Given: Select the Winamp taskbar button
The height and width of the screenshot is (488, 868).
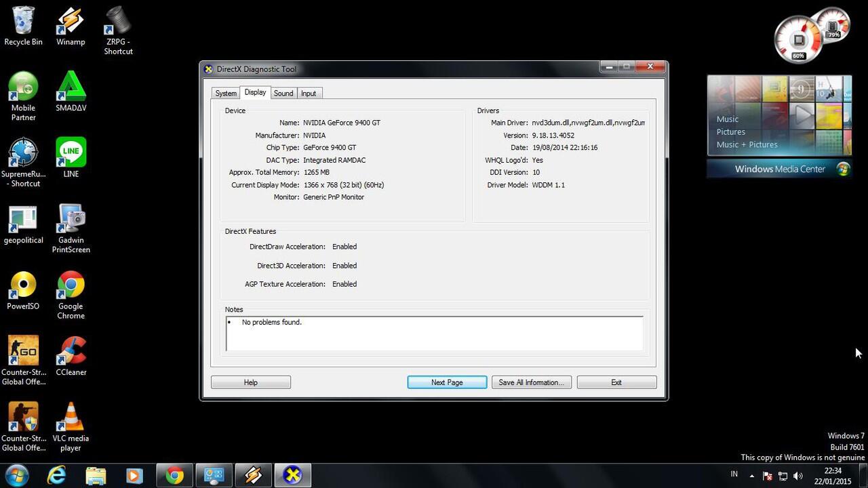Looking at the screenshot, I should pos(253,475).
